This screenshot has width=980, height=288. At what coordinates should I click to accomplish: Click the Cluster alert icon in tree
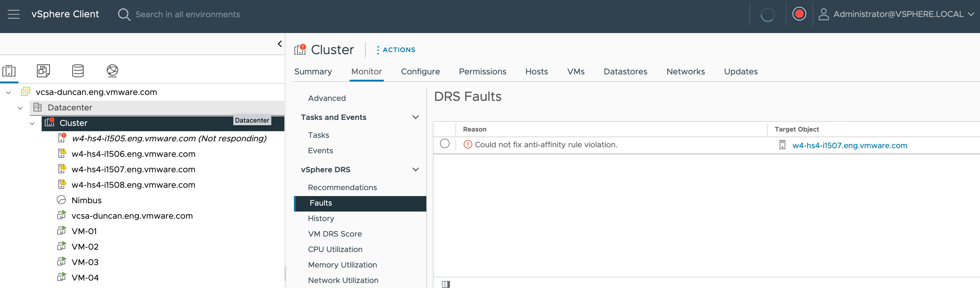point(49,123)
